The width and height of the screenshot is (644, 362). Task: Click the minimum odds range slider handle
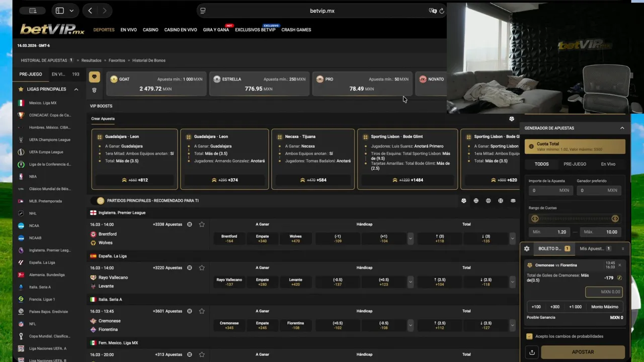(x=535, y=219)
